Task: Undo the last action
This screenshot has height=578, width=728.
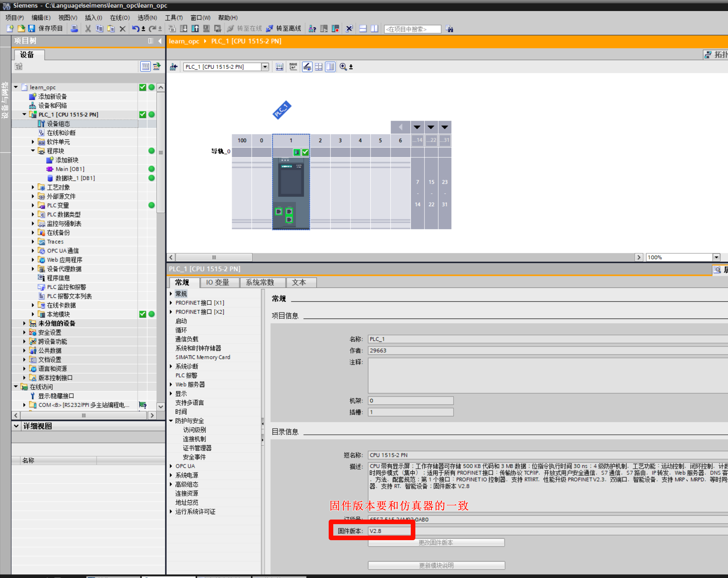Action: click(x=136, y=29)
